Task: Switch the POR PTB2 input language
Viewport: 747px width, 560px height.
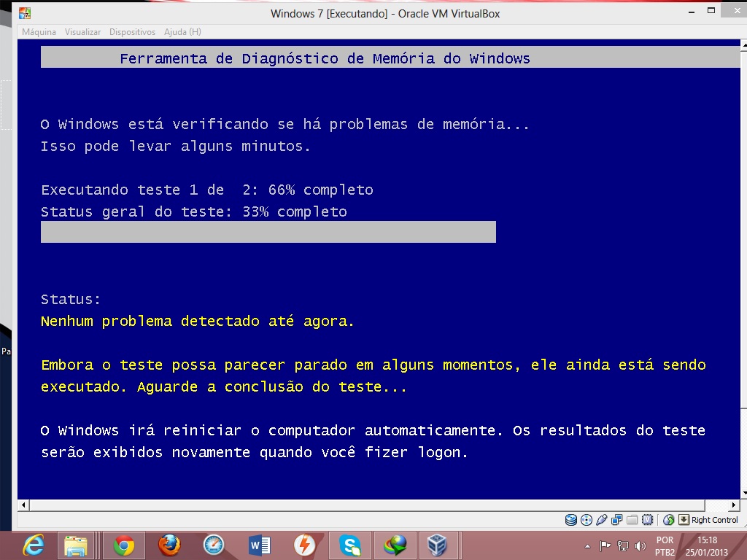Action: [x=665, y=546]
